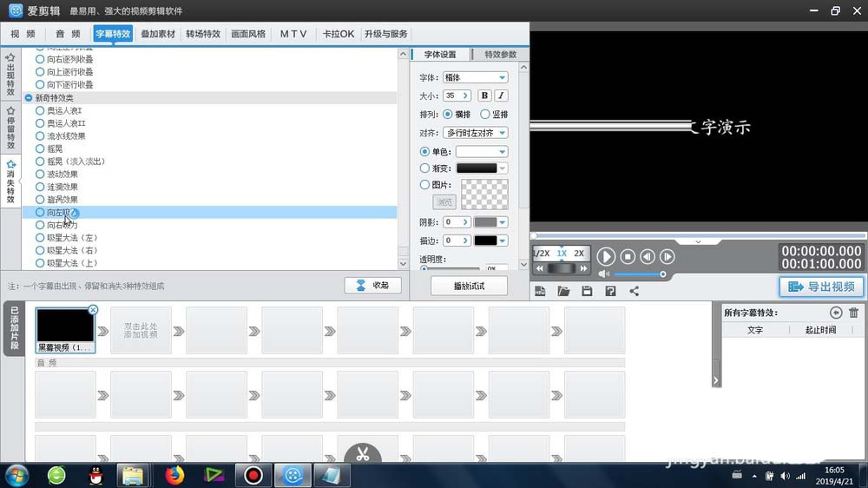Switch to the 转场特效 tab
Viewport: 868px width, 488px height.
point(203,34)
